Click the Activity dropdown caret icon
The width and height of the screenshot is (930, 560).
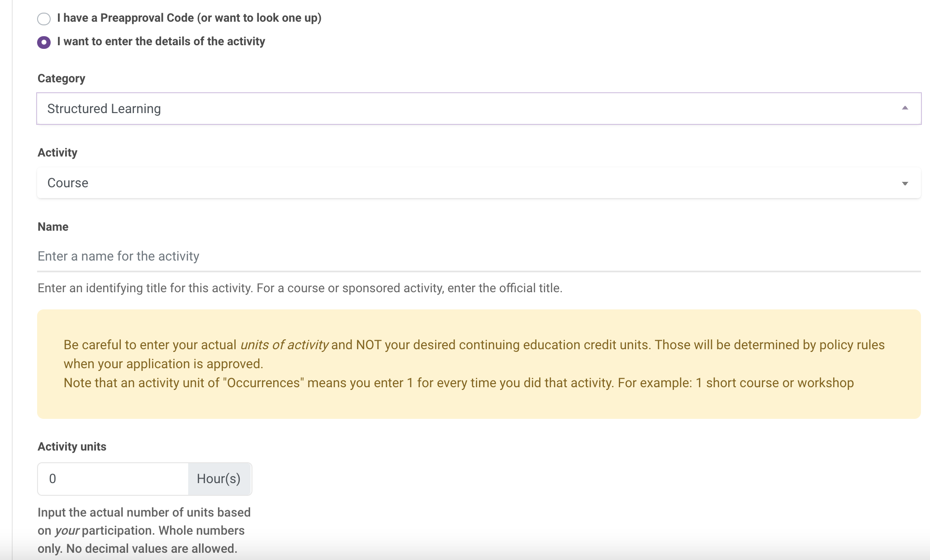[x=905, y=183]
